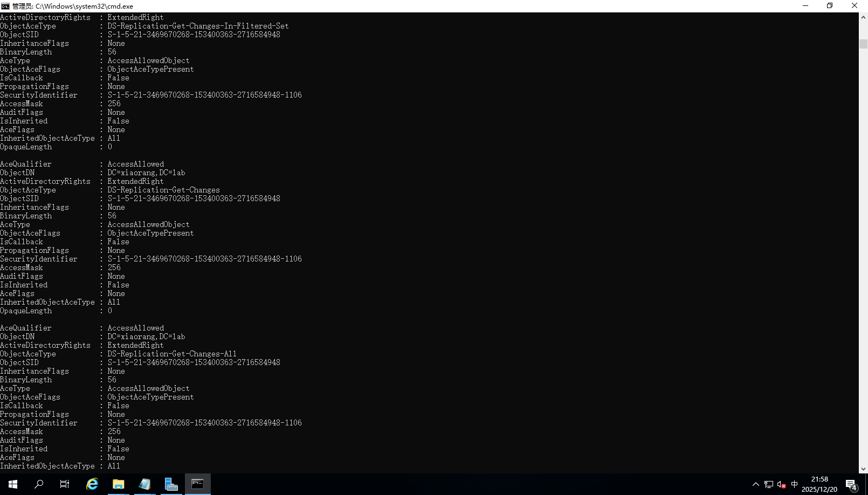Open Action Center showing 4 notifications
Screen dimensions: 868x495
click(x=852, y=484)
